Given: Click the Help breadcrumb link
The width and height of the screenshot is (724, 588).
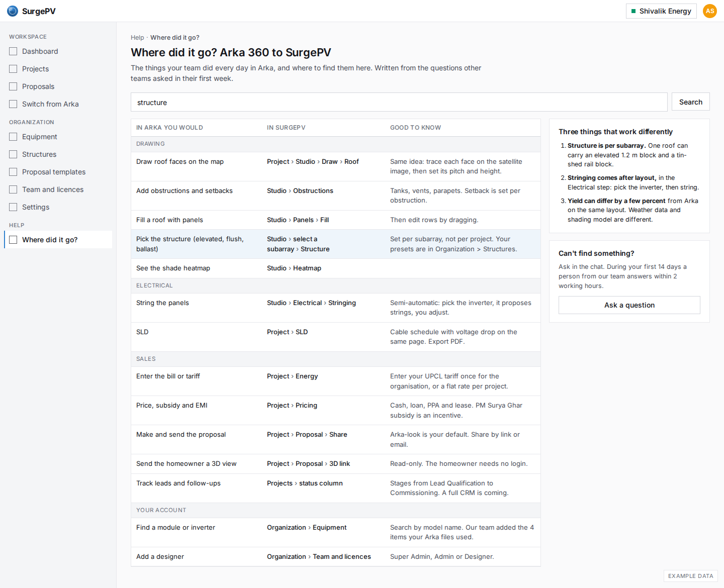Looking at the screenshot, I should click(x=137, y=38).
